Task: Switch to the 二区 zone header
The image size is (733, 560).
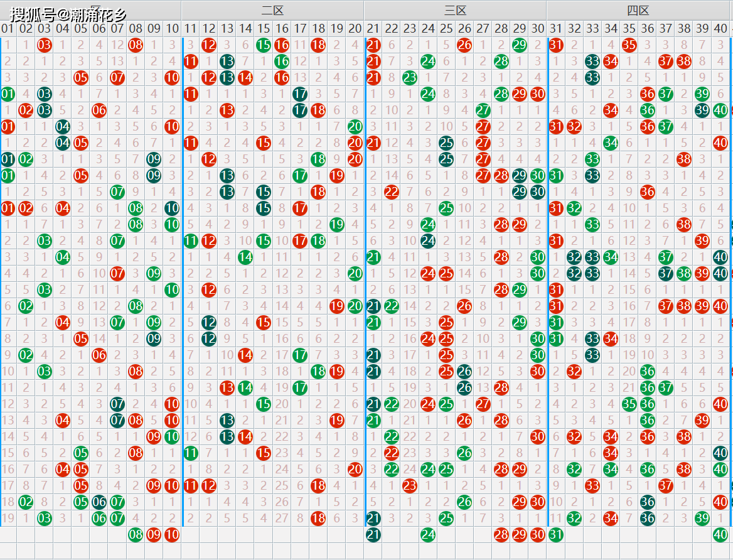Action: 272,10
